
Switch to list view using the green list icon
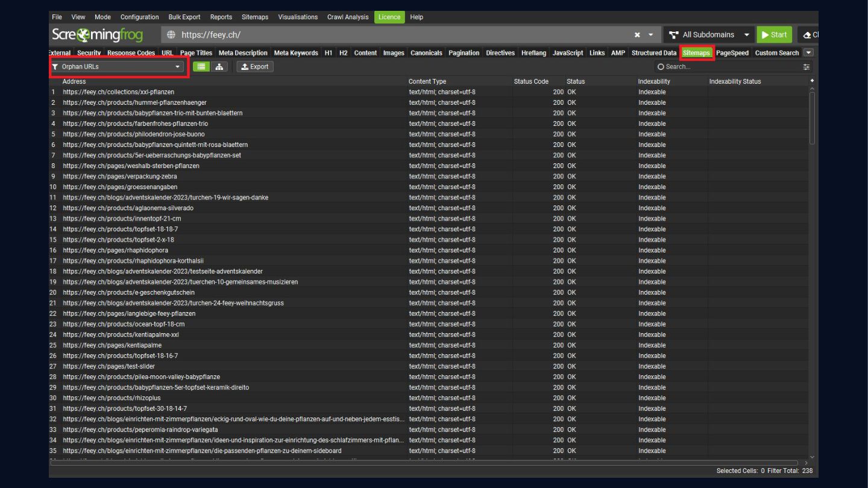(201, 67)
